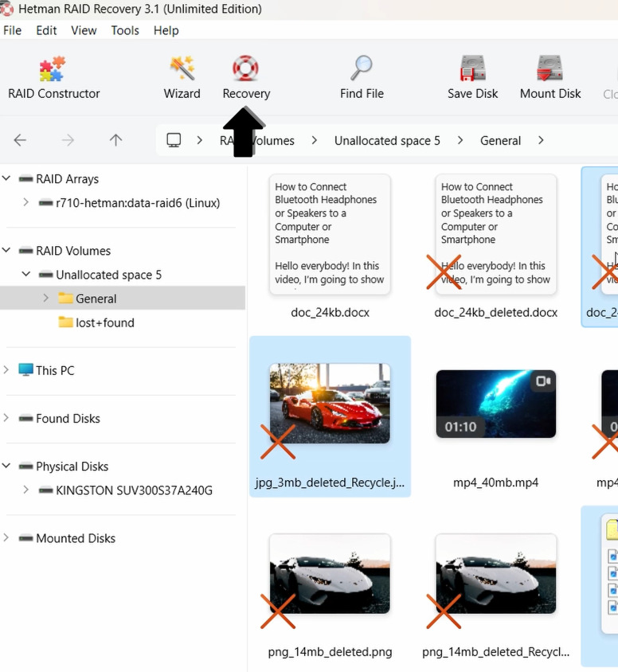Select the lost+found folder

click(104, 322)
